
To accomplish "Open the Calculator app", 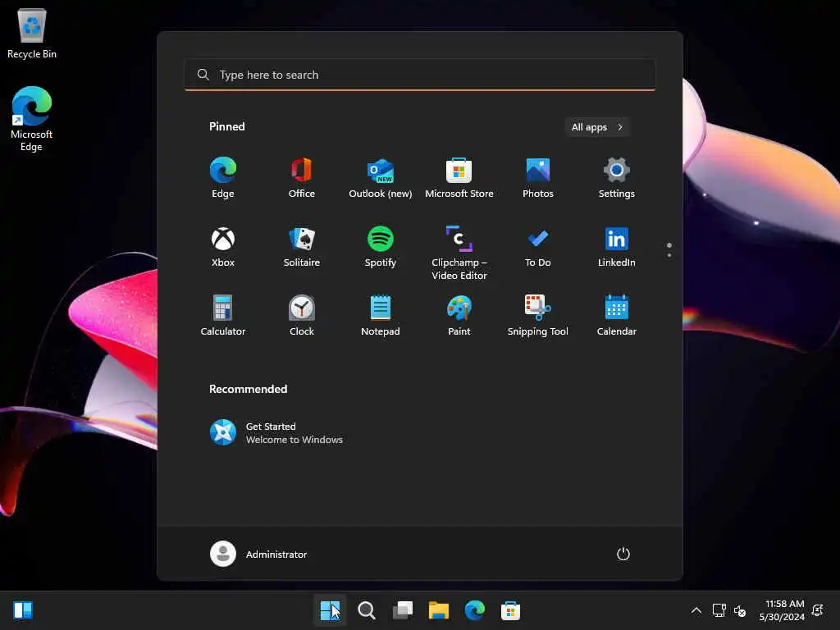I will click(x=223, y=316).
